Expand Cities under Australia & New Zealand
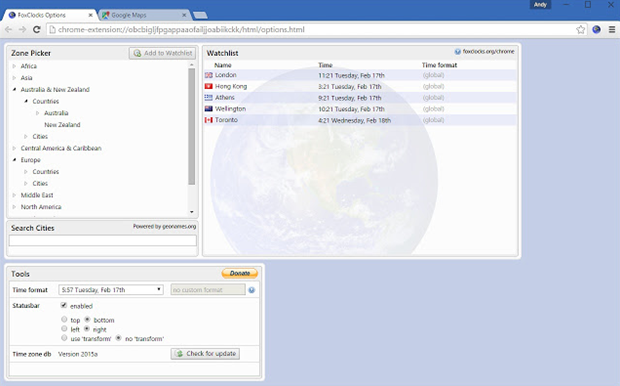This screenshot has height=386, width=620. click(26, 136)
